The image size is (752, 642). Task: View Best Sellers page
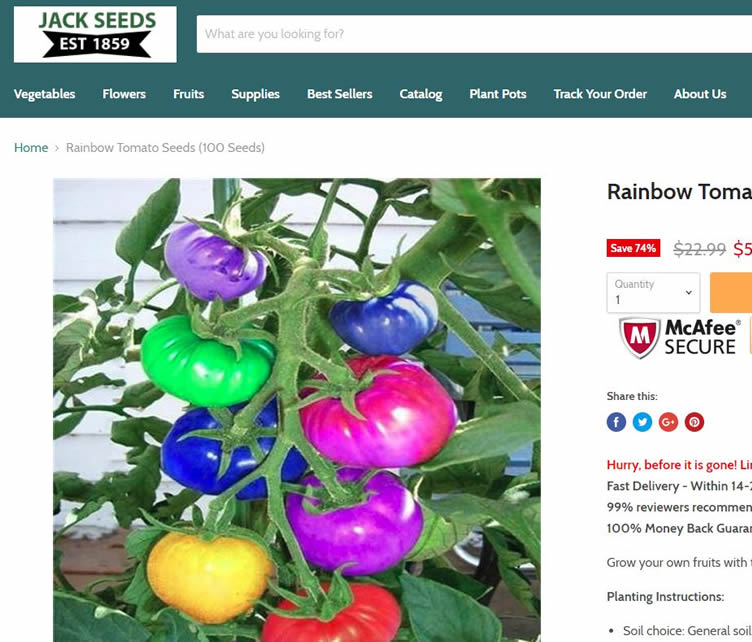pos(340,94)
